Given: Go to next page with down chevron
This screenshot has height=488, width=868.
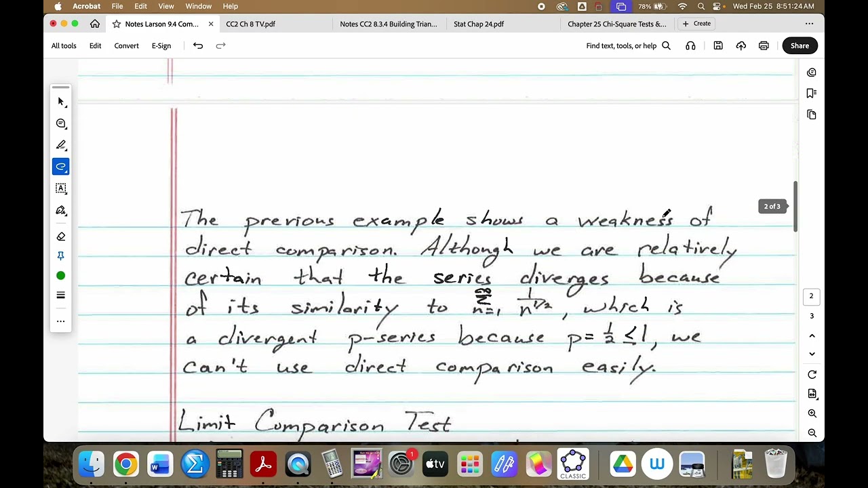Looking at the screenshot, I should (812, 354).
